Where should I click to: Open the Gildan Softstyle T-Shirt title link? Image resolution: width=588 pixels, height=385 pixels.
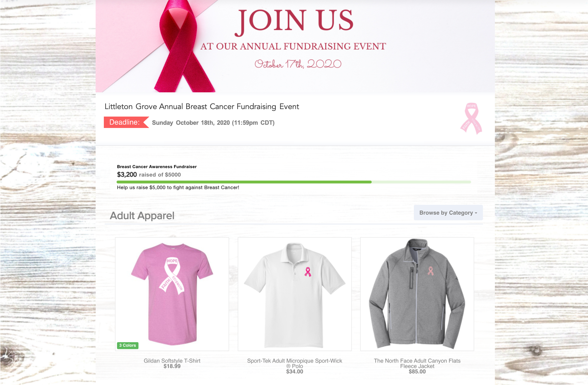(172, 361)
